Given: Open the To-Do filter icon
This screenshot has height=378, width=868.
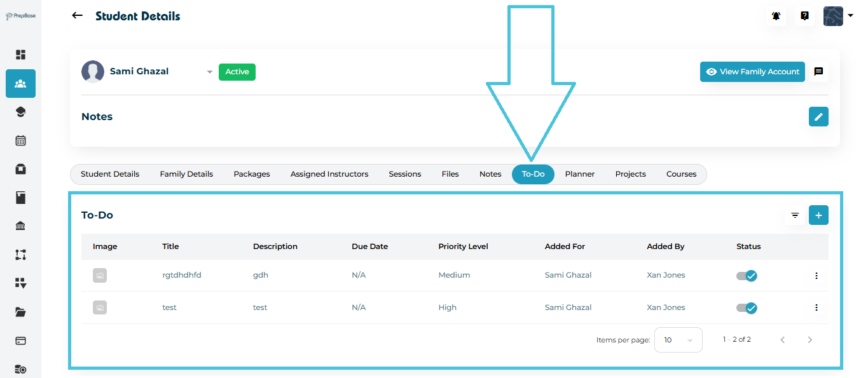Looking at the screenshot, I should [795, 215].
